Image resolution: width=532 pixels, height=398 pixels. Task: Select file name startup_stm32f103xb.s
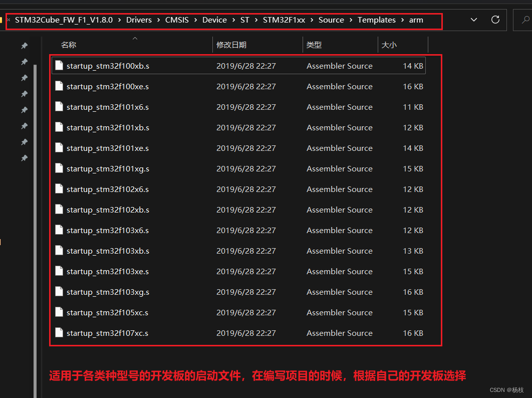tap(108, 251)
